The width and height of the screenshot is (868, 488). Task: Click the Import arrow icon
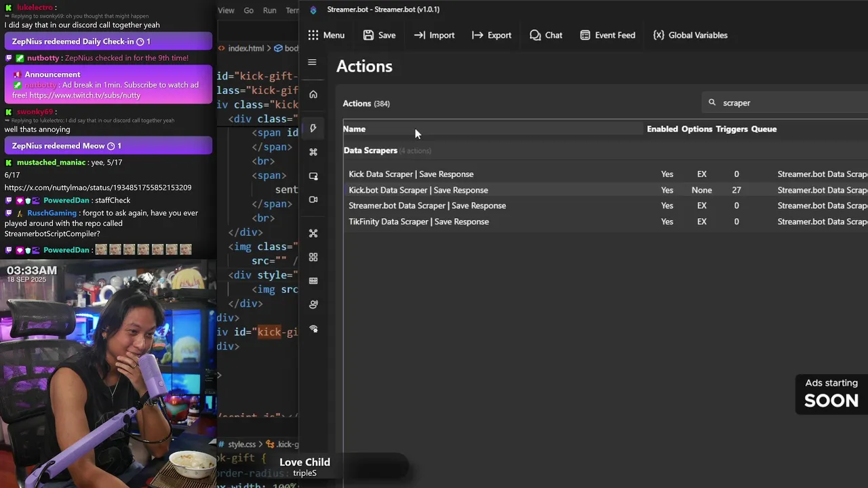[x=420, y=35]
